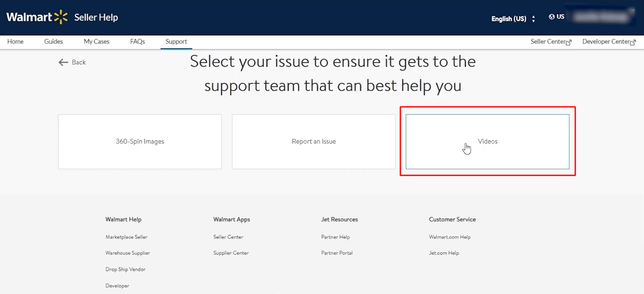Open the Partner Portal footer link

click(337, 253)
